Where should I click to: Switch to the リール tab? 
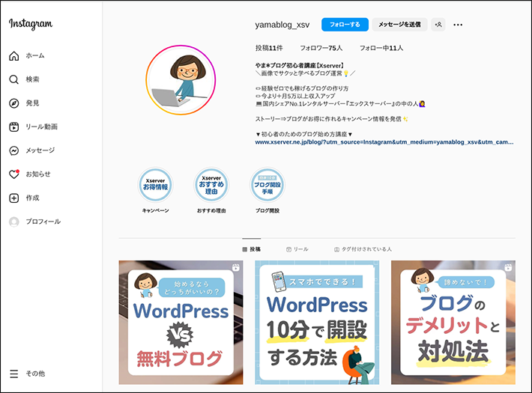(x=297, y=249)
